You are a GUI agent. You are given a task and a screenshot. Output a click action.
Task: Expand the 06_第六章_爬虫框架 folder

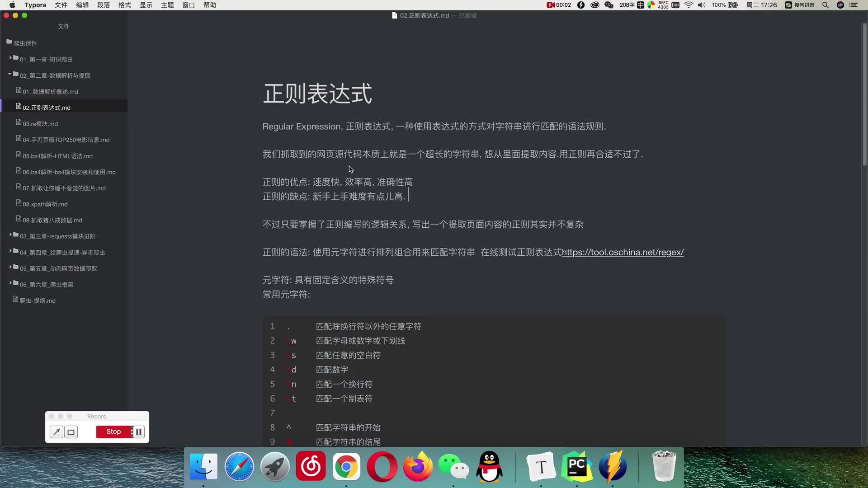10,283
